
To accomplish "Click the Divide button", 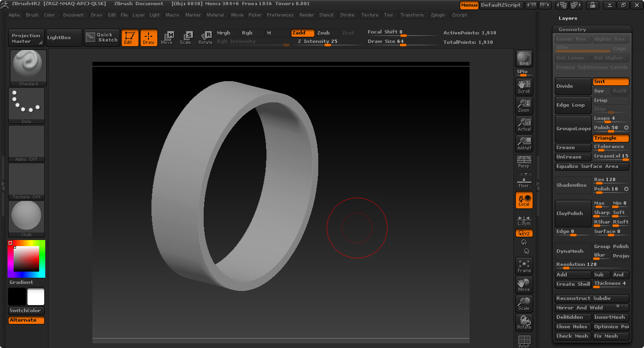I will (573, 86).
